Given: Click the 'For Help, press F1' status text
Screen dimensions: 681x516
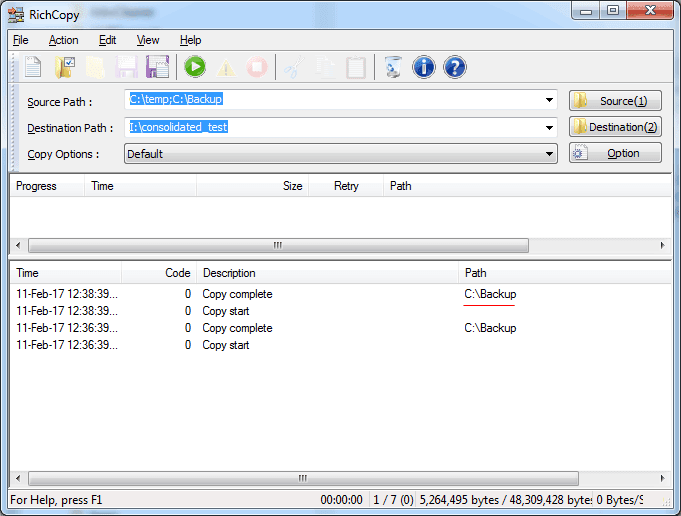Looking at the screenshot, I should click(x=56, y=500).
